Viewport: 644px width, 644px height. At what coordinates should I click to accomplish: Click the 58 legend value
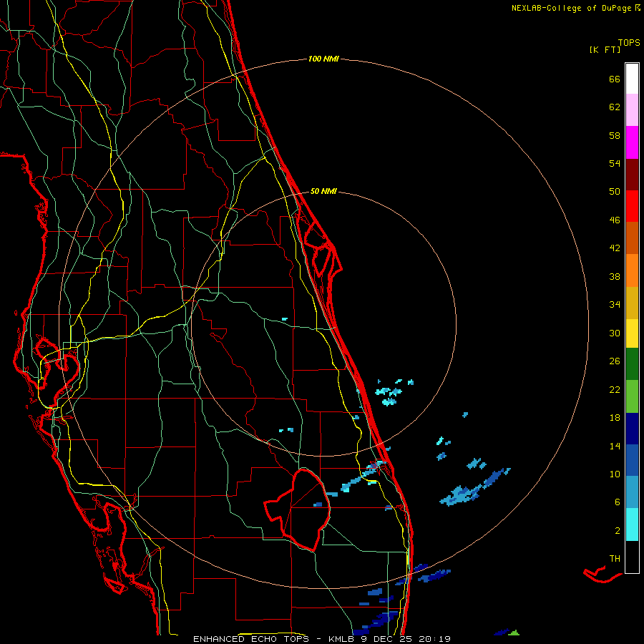(x=615, y=135)
